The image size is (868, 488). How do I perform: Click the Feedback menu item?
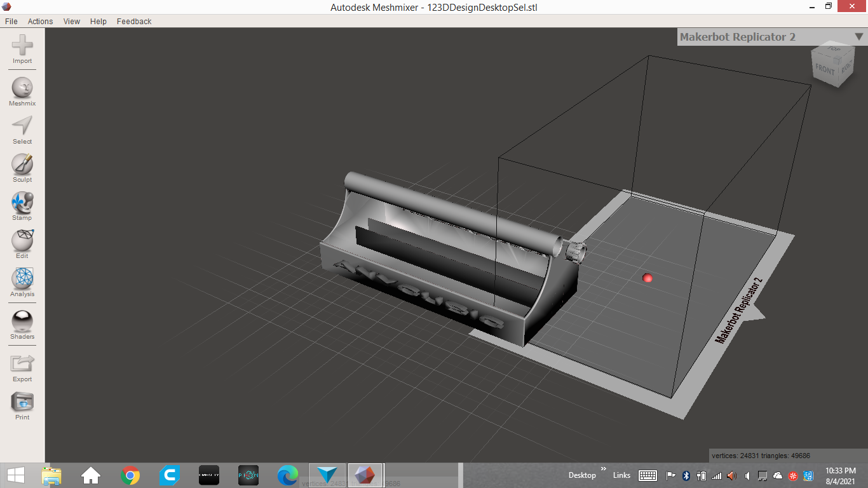click(134, 21)
